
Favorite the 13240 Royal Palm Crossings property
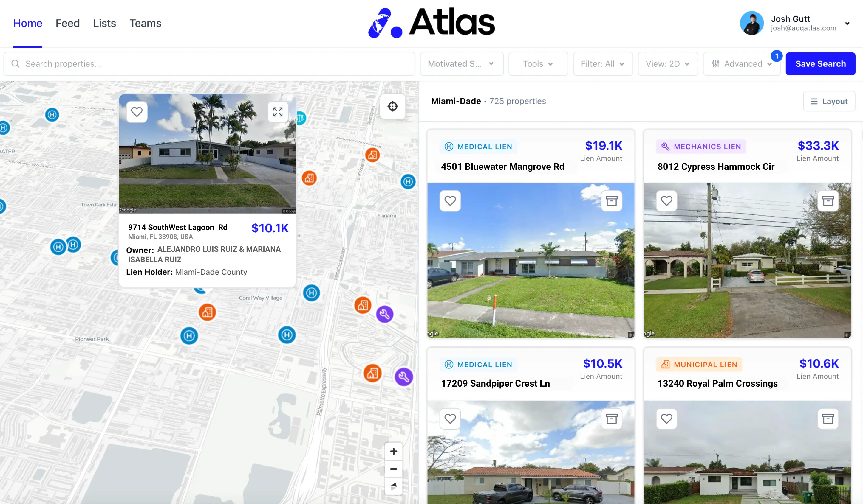(666, 419)
